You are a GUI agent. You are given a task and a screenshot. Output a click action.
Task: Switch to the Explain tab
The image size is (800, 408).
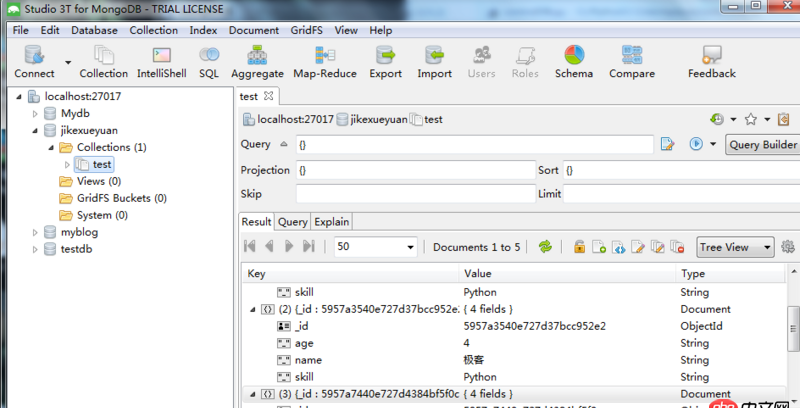[332, 222]
